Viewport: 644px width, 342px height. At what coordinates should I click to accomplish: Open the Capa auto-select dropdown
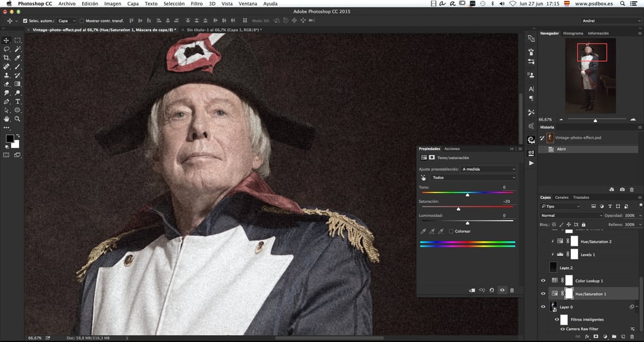(x=67, y=21)
